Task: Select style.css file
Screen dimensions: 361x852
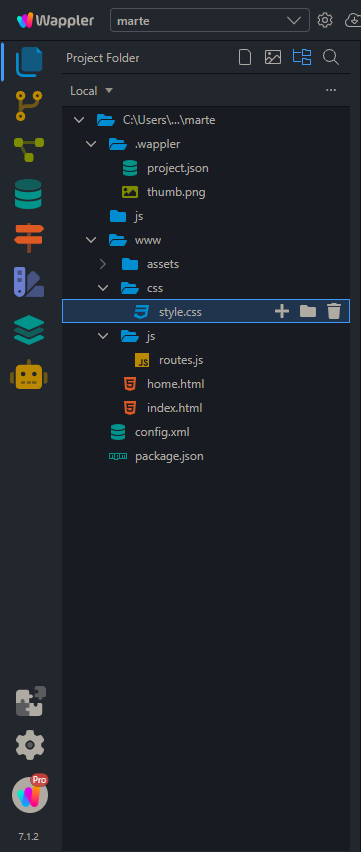Action: click(x=180, y=312)
